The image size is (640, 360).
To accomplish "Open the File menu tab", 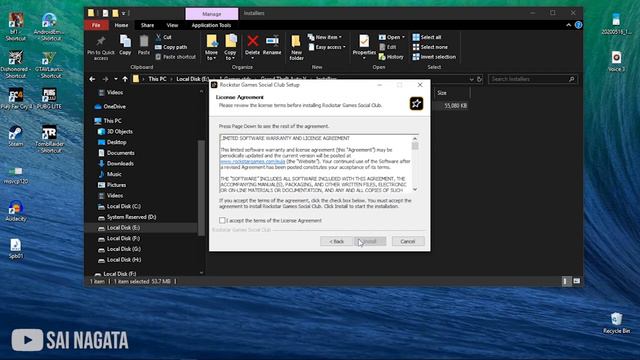I will pyautogui.click(x=96, y=25).
